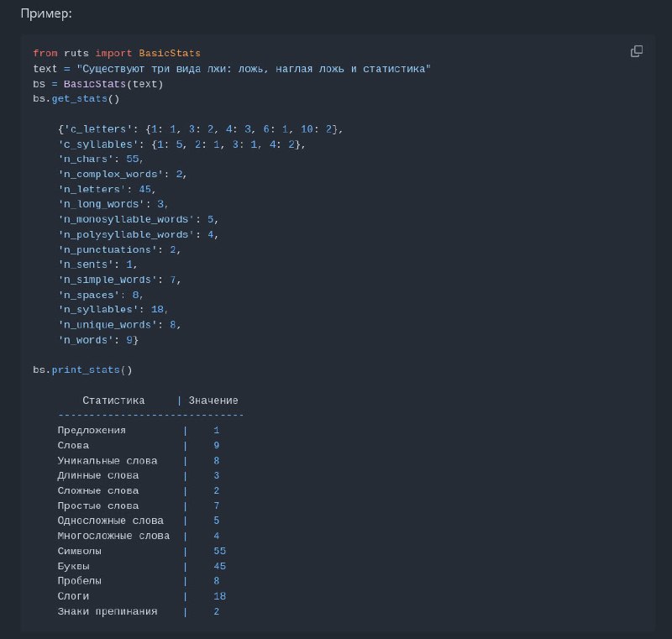The image size is (672, 639).
Task: Click the 'from' keyword in the import line
Action: (45, 53)
